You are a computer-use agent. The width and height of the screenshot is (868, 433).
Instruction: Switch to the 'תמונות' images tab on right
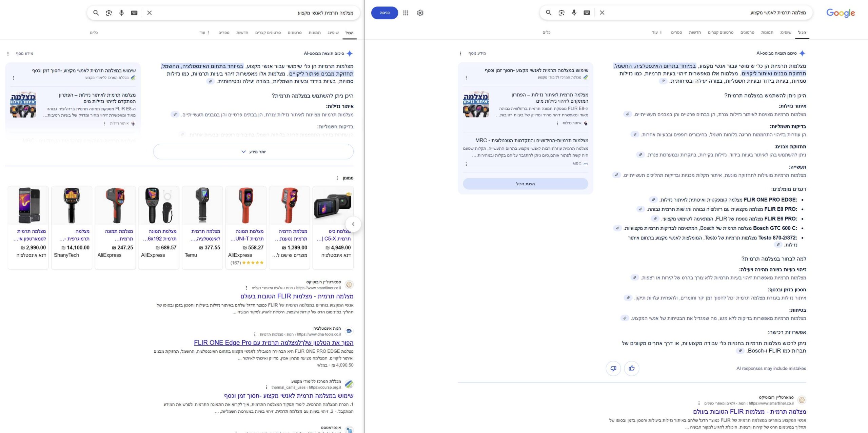pyautogui.click(x=767, y=33)
